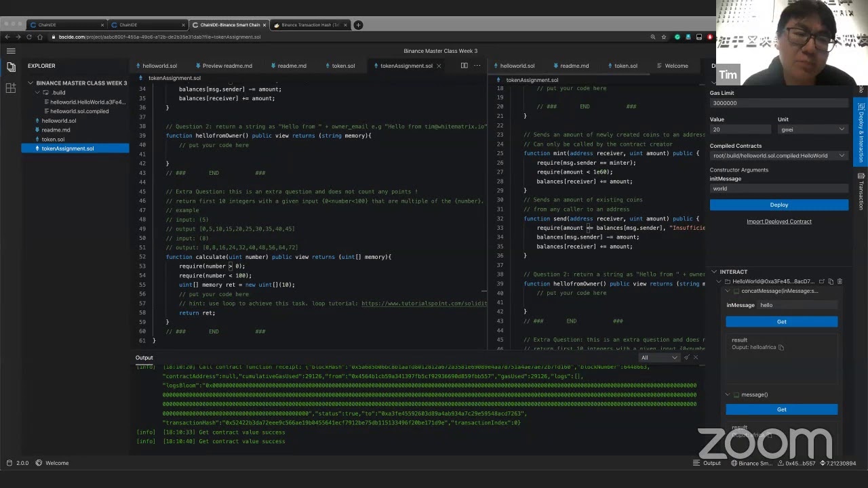This screenshot has width=868, height=488.
Task: Open the Explorer files icon in sidebar
Action: [x=11, y=66]
